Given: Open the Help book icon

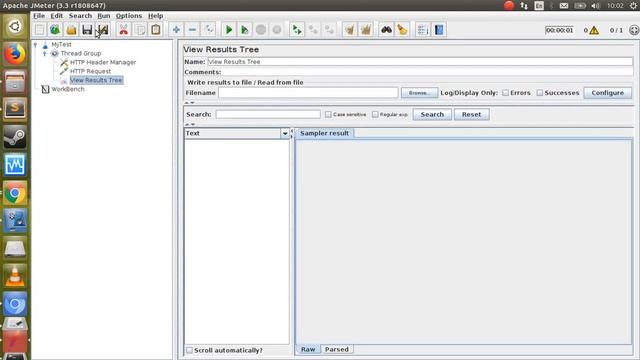Looking at the screenshot, I should point(439,30).
